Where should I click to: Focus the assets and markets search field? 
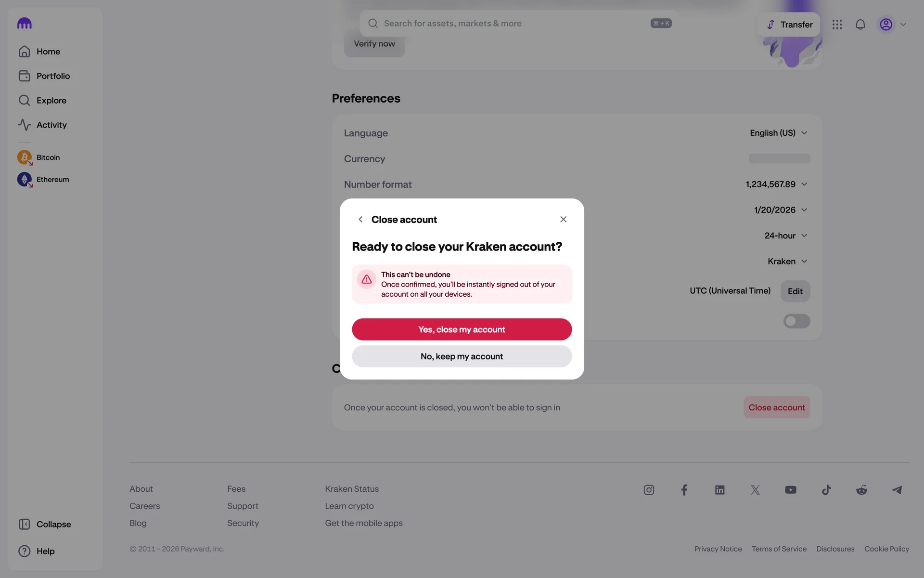coord(515,24)
